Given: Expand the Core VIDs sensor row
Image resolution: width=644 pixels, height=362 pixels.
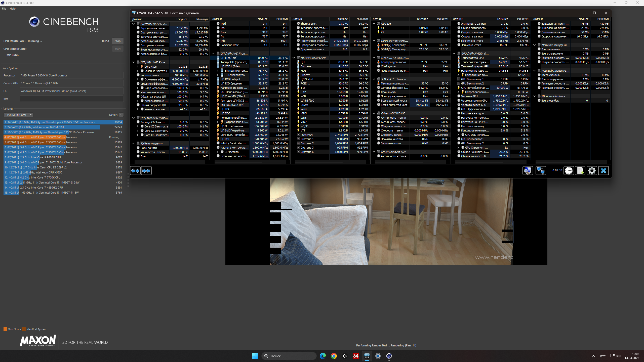Looking at the screenshot, I should coord(138,67).
